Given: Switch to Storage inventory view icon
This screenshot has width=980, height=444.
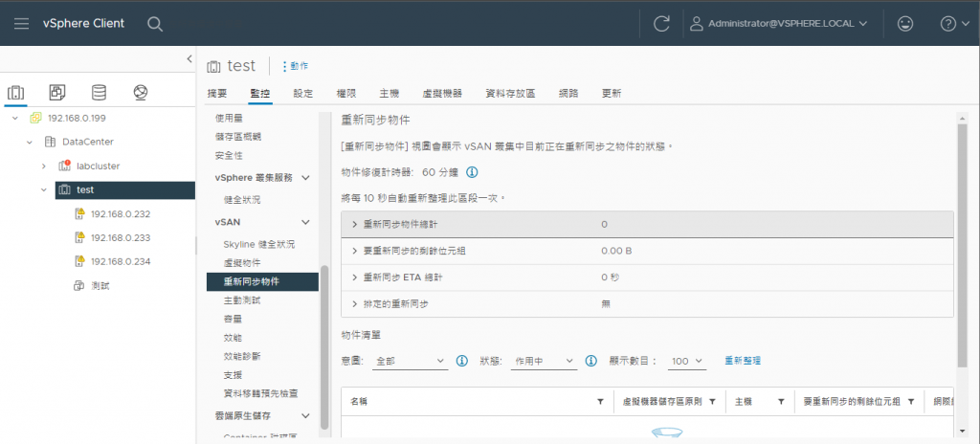Looking at the screenshot, I should [99, 93].
